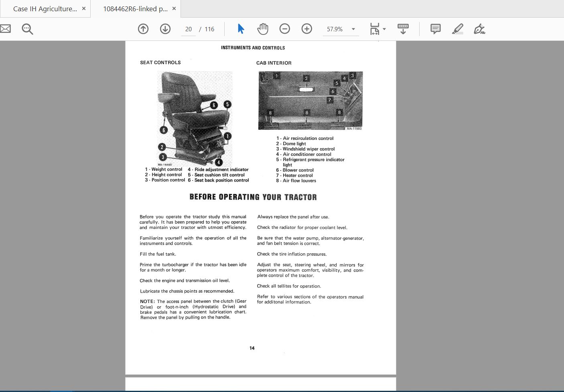Click 'Always replace the panel after use.'

(293, 217)
